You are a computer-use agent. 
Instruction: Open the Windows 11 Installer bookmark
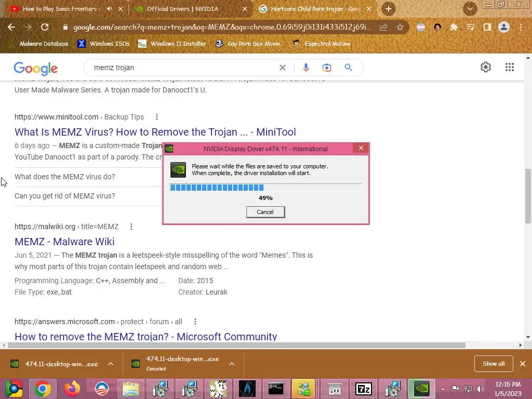pos(172,44)
